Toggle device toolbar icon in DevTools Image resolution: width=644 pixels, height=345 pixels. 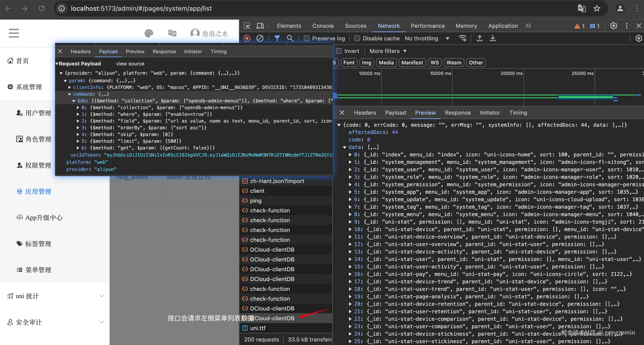[260, 26]
